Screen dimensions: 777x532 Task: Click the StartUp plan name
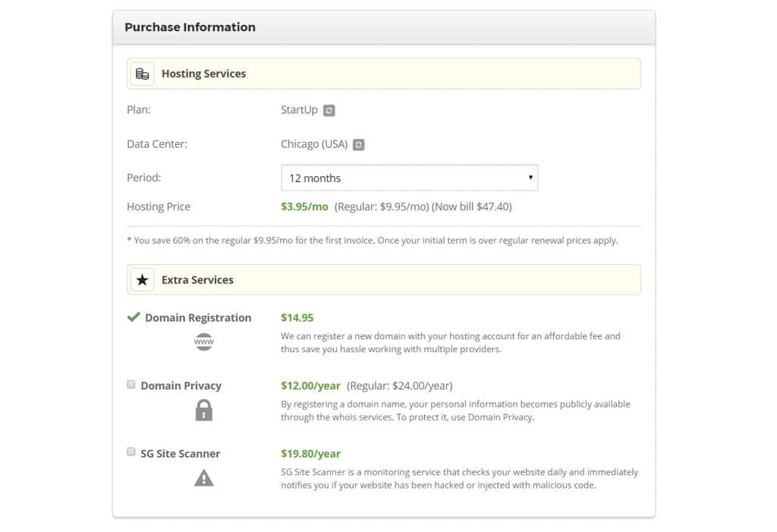tap(299, 110)
